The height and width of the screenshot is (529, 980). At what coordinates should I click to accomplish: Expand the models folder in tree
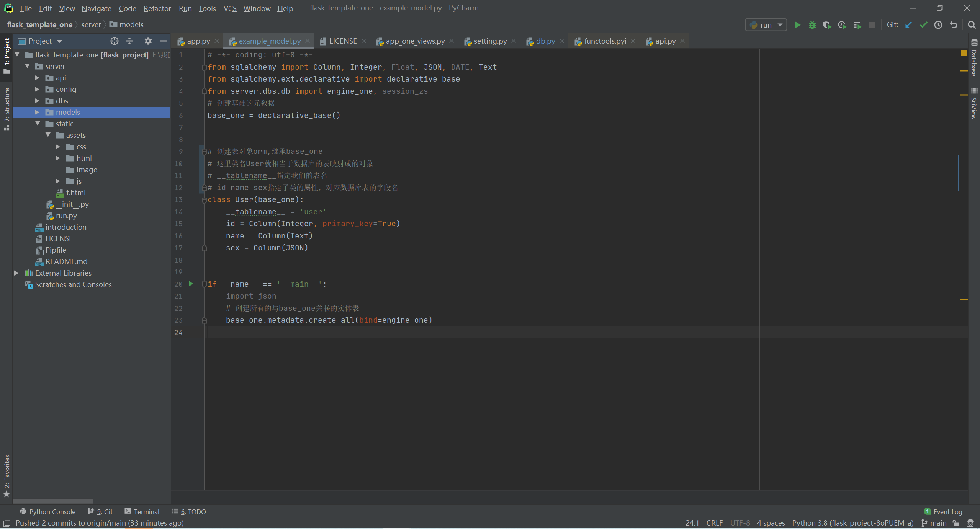pos(37,112)
